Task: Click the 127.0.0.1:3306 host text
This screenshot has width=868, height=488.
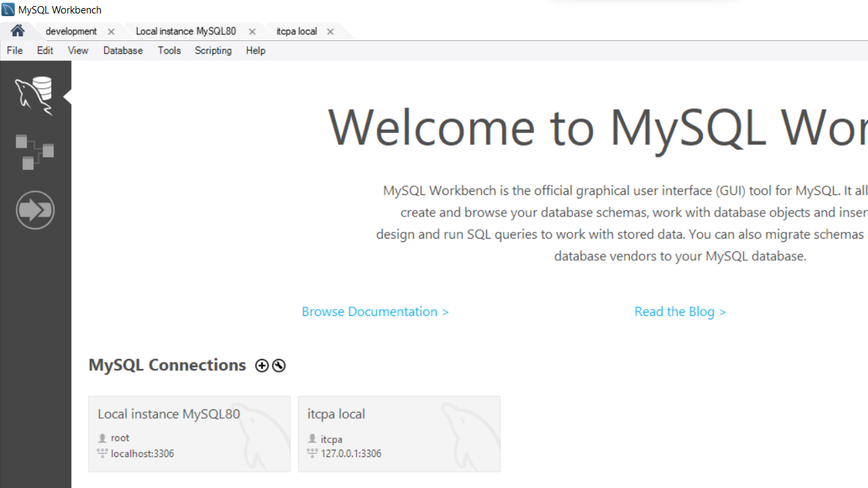Action: point(351,454)
